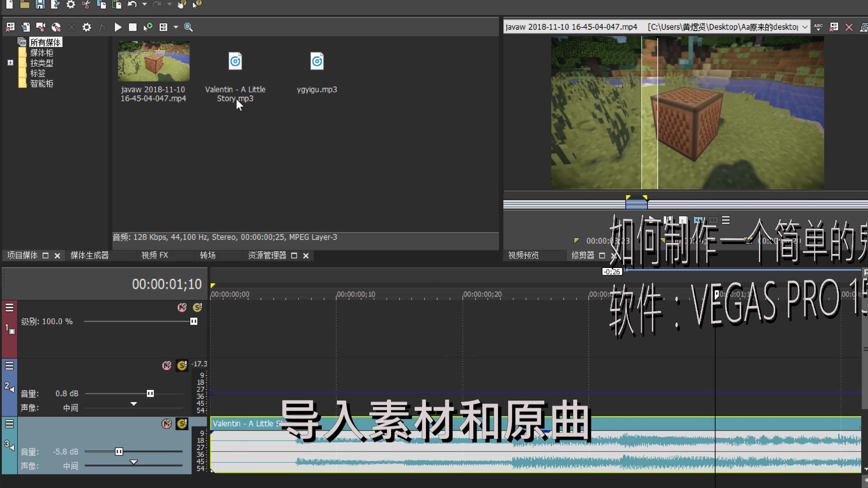
Task: Solo audio track 3
Action: (182, 424)
